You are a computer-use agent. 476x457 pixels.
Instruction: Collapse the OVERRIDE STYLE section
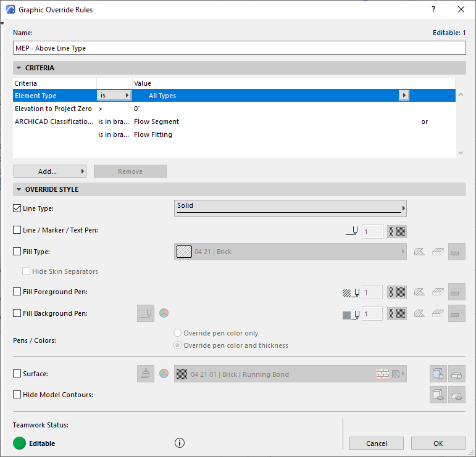pyautogui.click(x=19, y=189)
